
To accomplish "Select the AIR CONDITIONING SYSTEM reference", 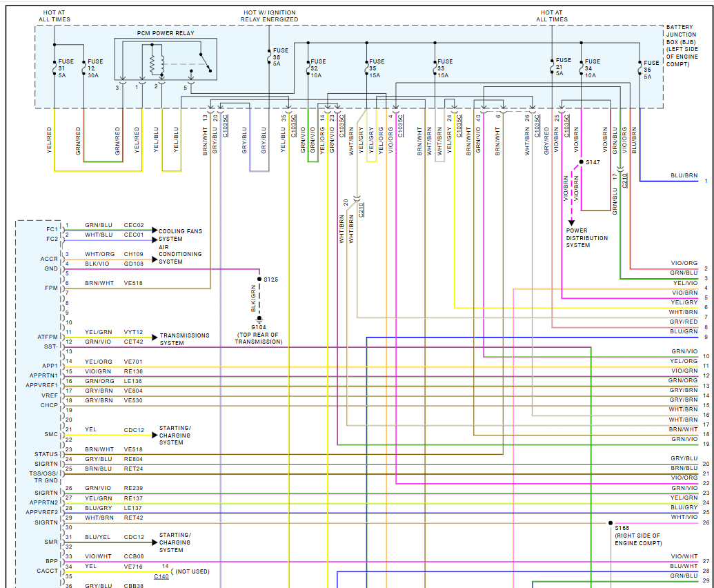I will (180, 254).
